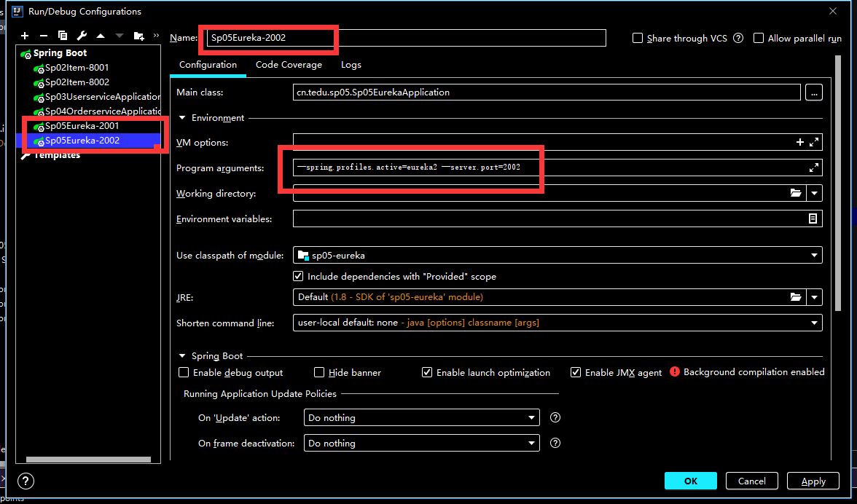Copy configuration icon in toolbar
Viewport: 857px width, 504px height.
pos(63,36)
